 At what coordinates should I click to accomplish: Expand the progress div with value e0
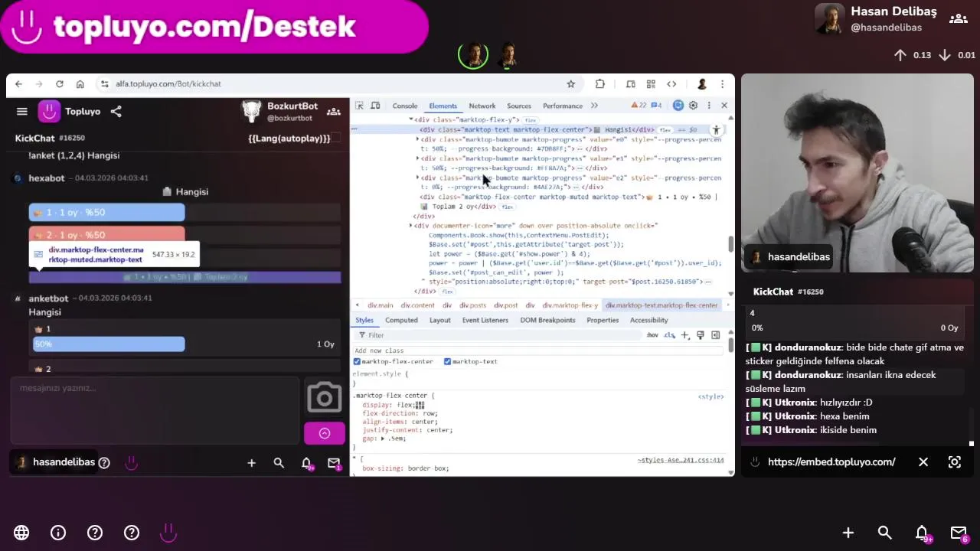418,139
